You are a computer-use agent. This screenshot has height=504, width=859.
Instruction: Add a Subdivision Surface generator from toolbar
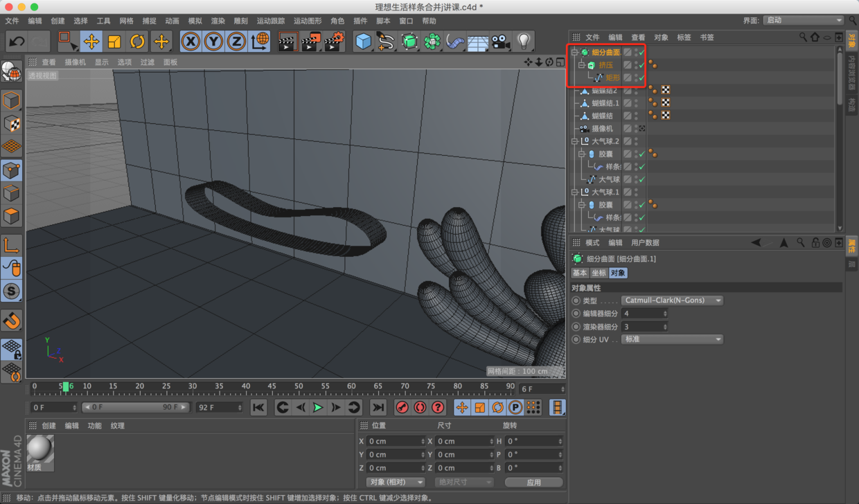point(409,42)
